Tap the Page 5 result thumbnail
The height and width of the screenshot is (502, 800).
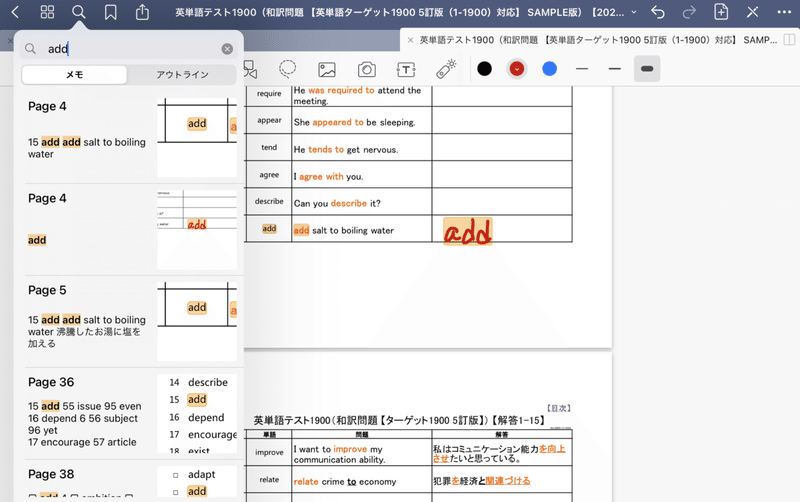(x=197, y=321)
